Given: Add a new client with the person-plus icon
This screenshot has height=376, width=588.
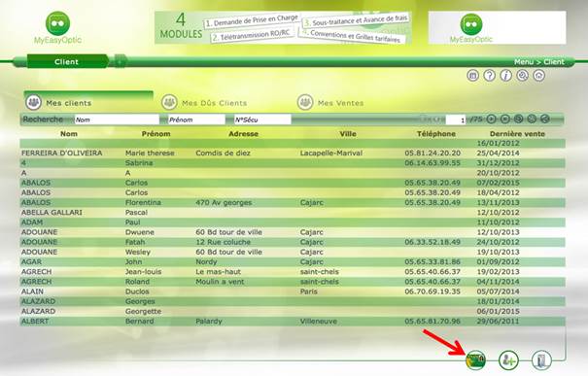Looking at the screenshot, I should [x=508, y=360].
